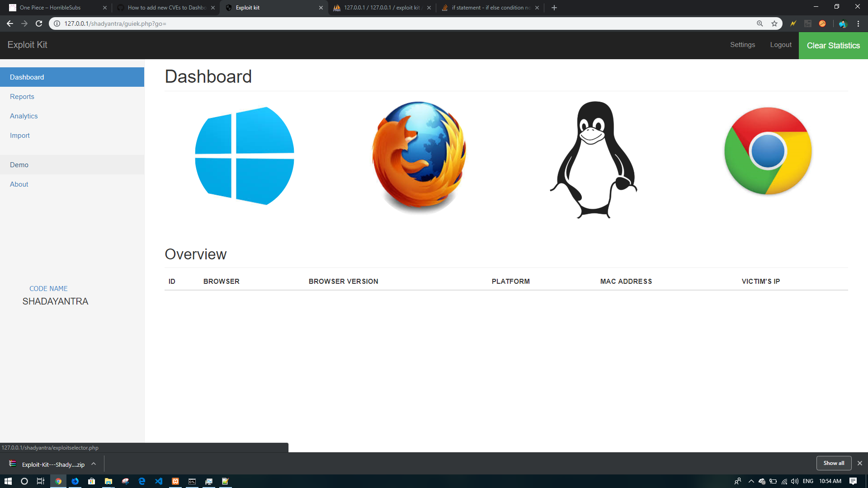Open the Microsoft Edge taskbar icon
The width and height of the screenshot is (868, 488).
pyautogui.click(x=142, y=481)
